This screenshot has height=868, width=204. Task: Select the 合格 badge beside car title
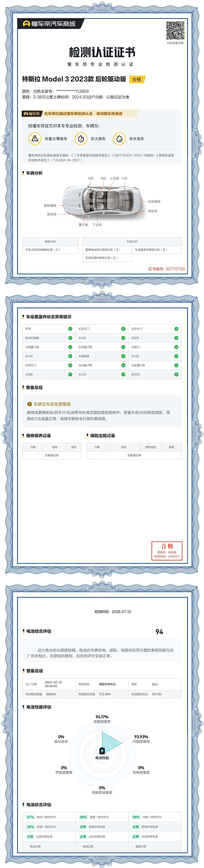pyautogui.click(x=137, y=80)
